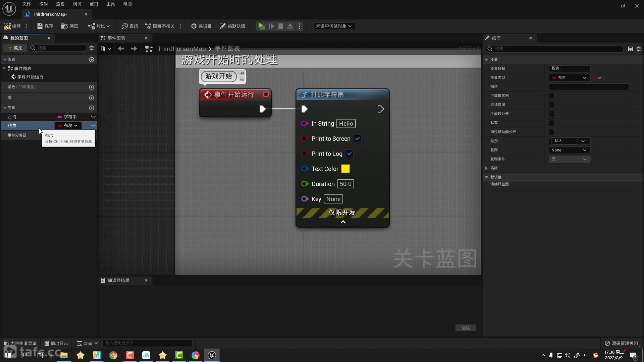
Task: Open the 调试 menu
Action: coord(77,4)
